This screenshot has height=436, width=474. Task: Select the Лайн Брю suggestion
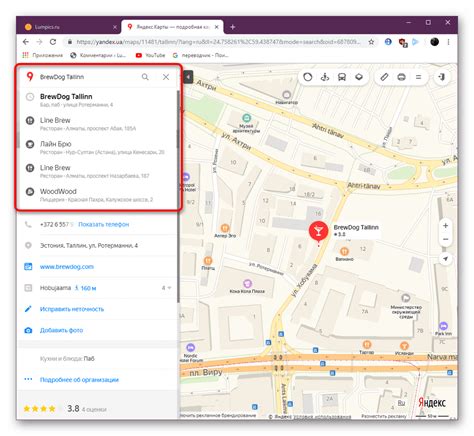pyautogui.click(x=98, y=147)
